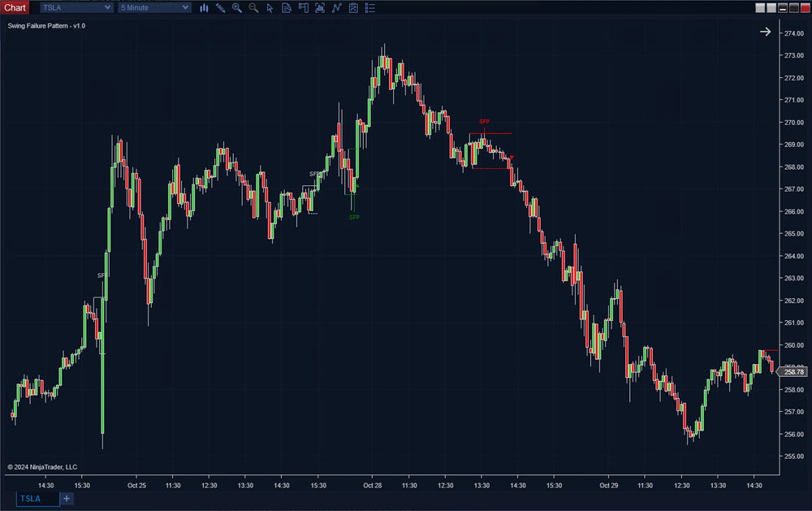
Task: Open the Data Box icon
Action: coord(287,7)
